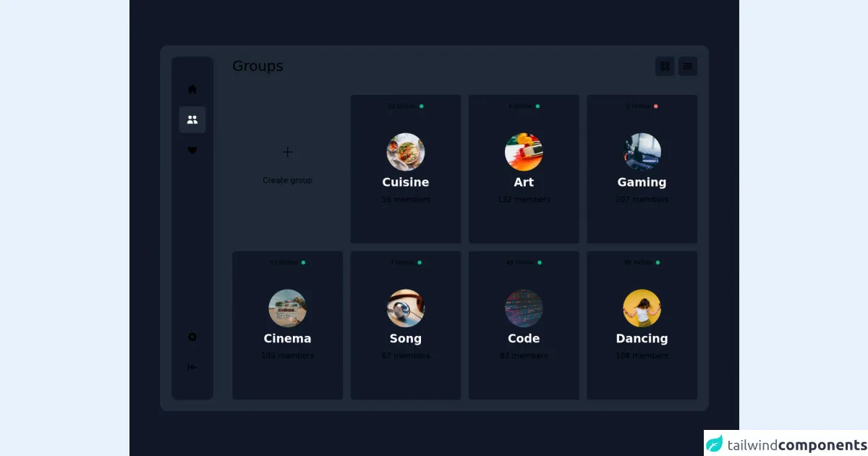Viewport: 868px width, 456px height.
Task: Click the Gaming group's red status dot
Action: [656, 106]
